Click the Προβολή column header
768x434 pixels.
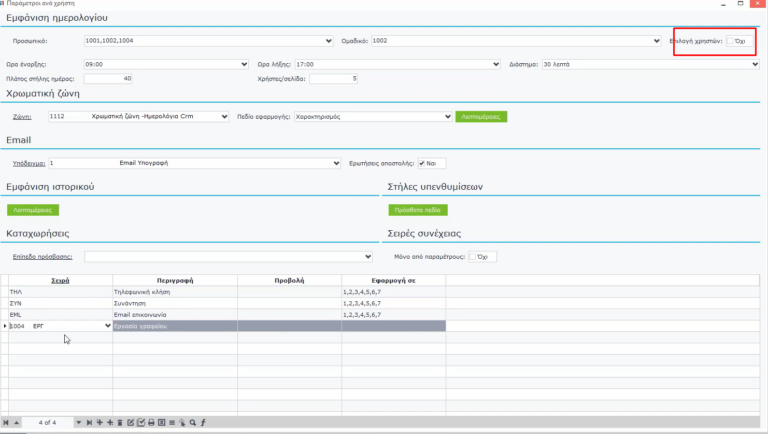pos(289,281)
